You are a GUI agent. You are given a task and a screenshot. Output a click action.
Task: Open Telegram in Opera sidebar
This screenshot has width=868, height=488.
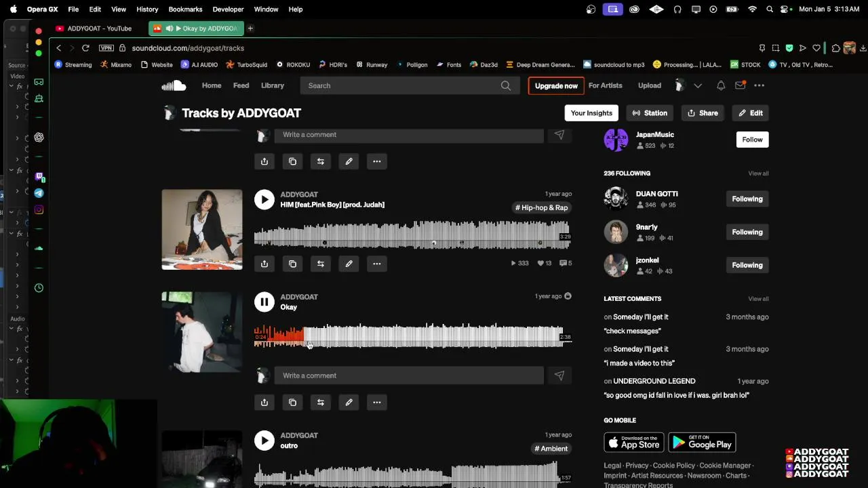pos(39,193)
